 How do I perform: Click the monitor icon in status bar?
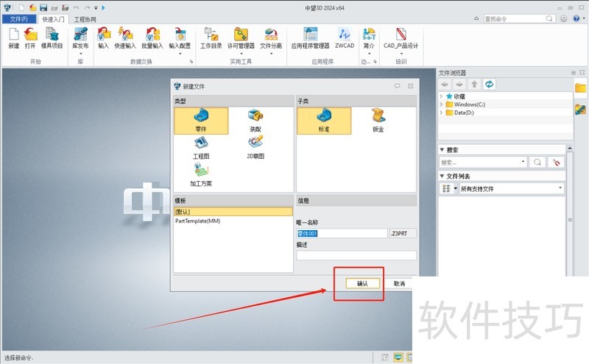(398, 357)
